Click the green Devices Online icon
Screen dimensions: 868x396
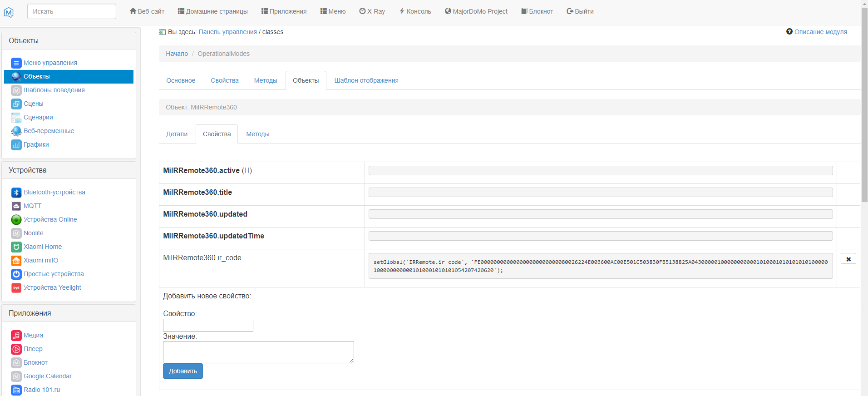(16, 220)
